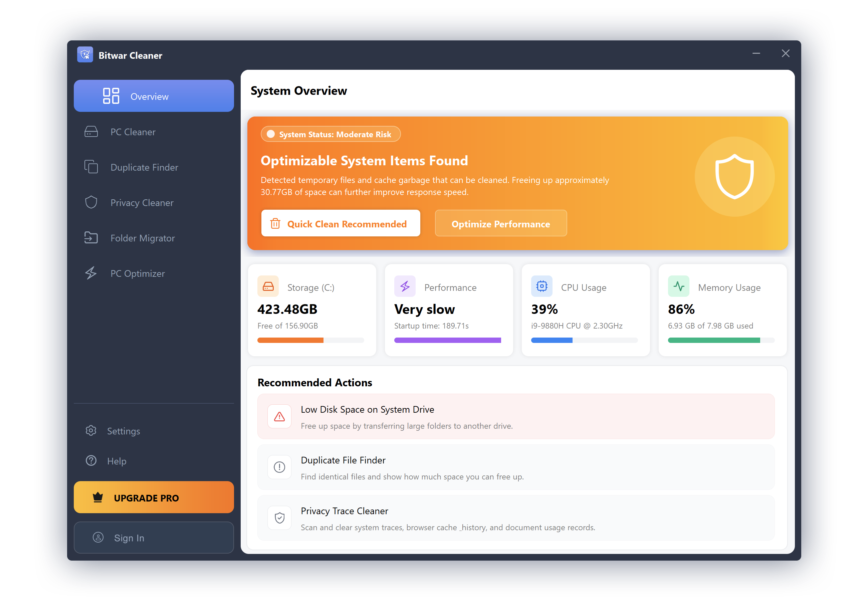Click the System Status indicator dot
Screen dimensions: 868x601
coord(271,134)
